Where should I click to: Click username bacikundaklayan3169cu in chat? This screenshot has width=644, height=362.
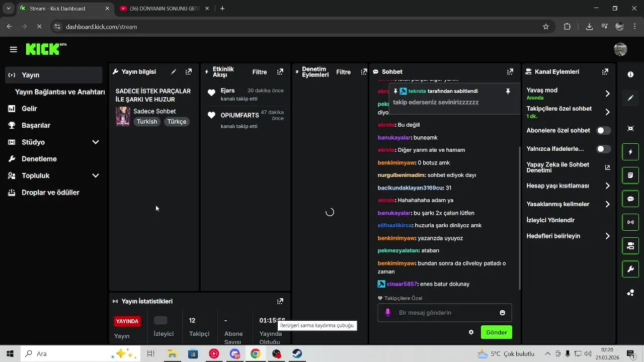pyautogui.click(x=411, y=188)
